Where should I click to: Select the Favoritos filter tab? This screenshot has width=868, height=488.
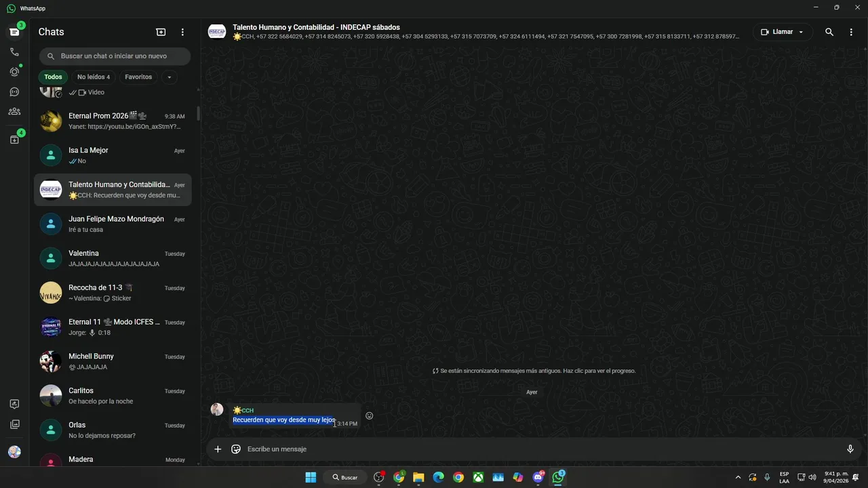point(138,77)
